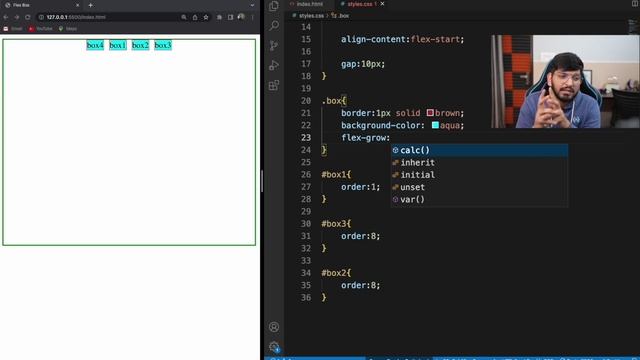The width and height of the screenshot is (640, 360).
Task: View site information icon in address bar
Action: [41, 17]
